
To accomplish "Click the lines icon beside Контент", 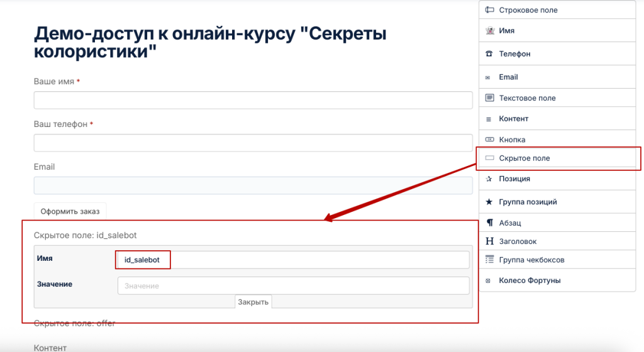I will 488,119.
